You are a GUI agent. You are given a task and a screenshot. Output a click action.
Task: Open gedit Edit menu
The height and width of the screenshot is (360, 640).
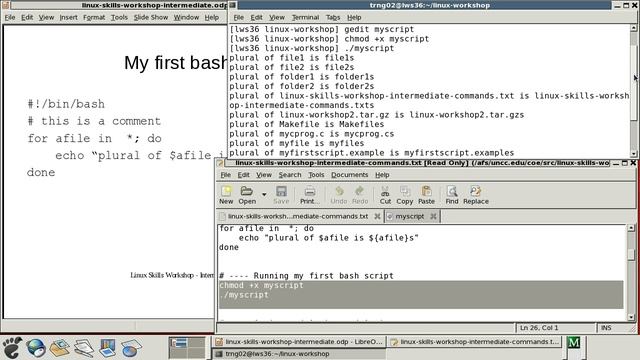(x=244, y=175)
